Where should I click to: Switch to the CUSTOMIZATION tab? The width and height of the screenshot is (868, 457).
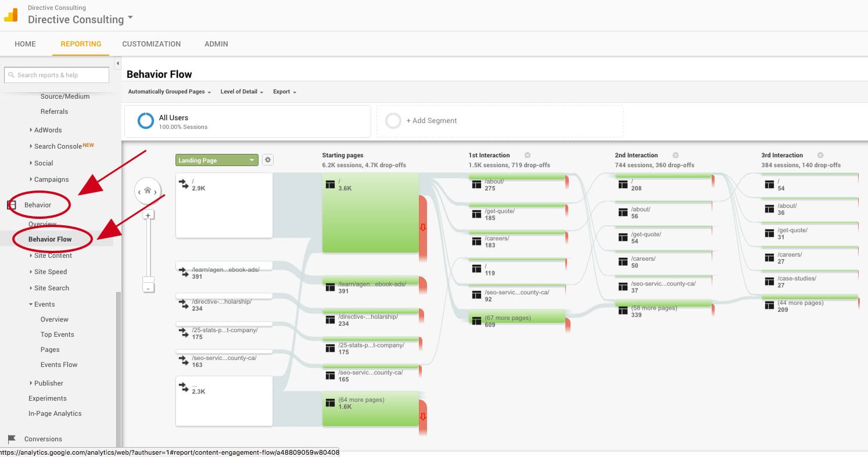click(151, 44)
